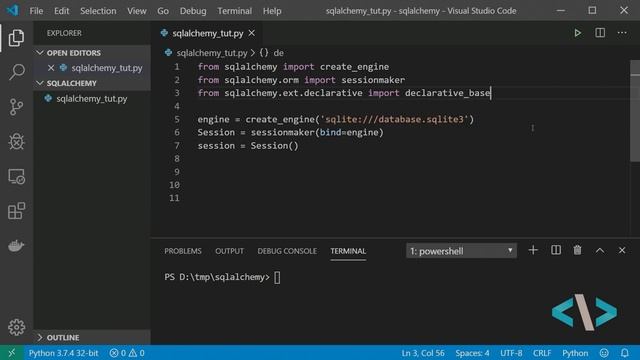Screen dimensions: 640x360
Task: Change the Python language mode
Action: 575,353
